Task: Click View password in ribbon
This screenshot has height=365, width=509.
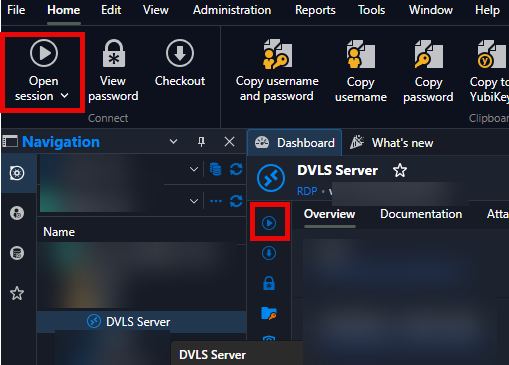Action: (x=113, y=70)
